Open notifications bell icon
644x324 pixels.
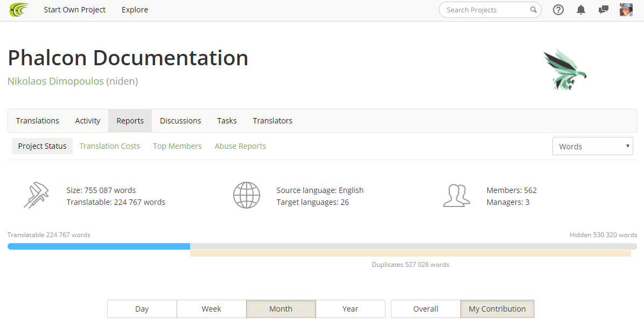coord(581,10)
